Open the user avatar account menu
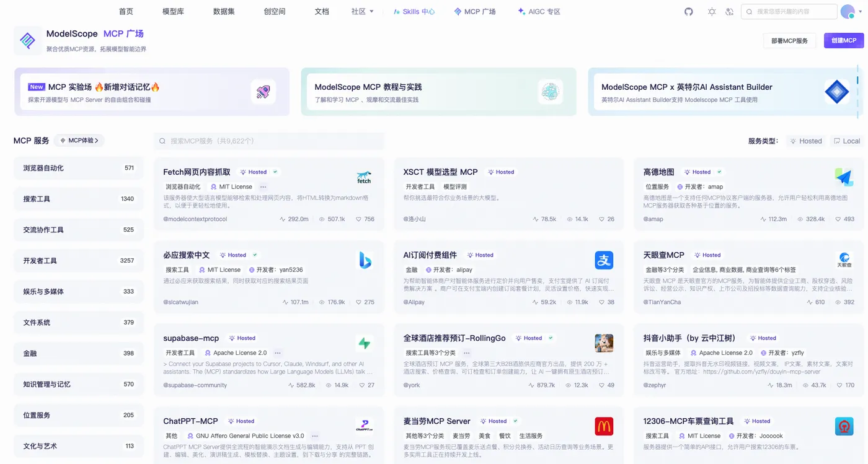868x464 pixels. click(848, 12)
